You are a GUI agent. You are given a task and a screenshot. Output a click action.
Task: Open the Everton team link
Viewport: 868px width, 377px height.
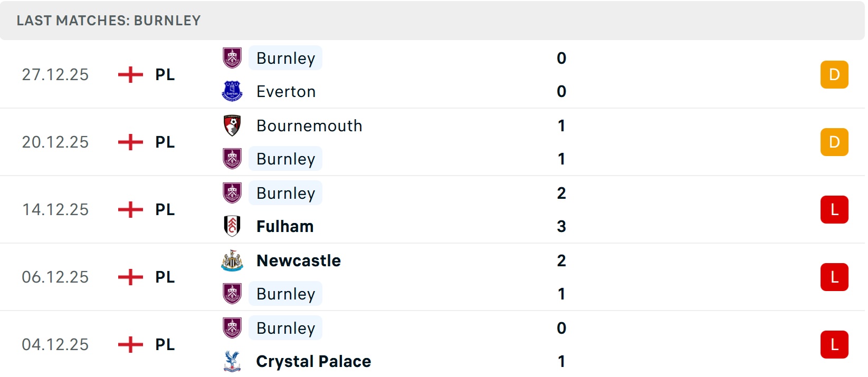pyautogui.click(x=286, y=91)
